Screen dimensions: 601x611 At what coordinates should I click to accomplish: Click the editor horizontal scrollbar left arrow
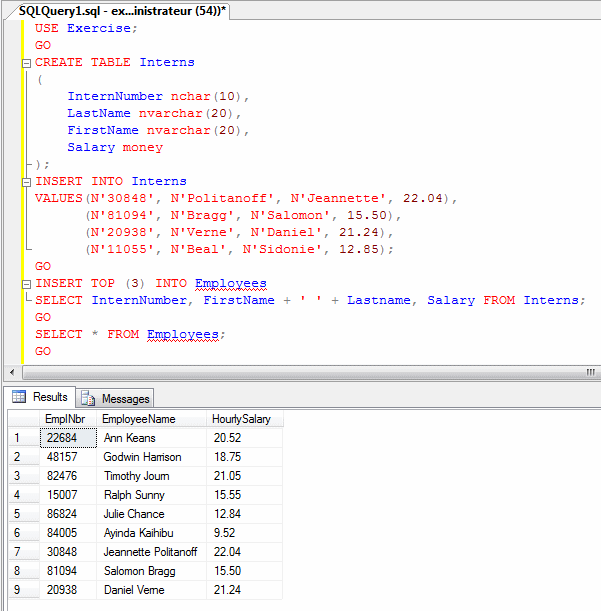12,372
